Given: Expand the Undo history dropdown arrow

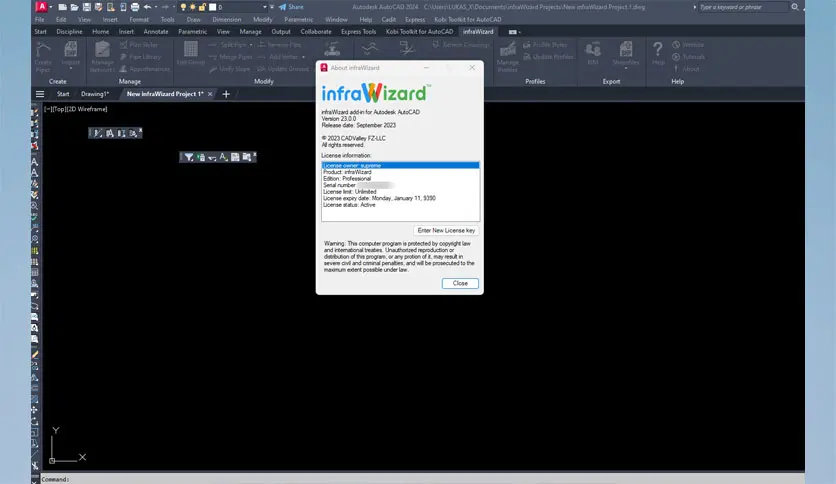Looking at the screenshot, I should pyautogui.click(x=156, y=7).
